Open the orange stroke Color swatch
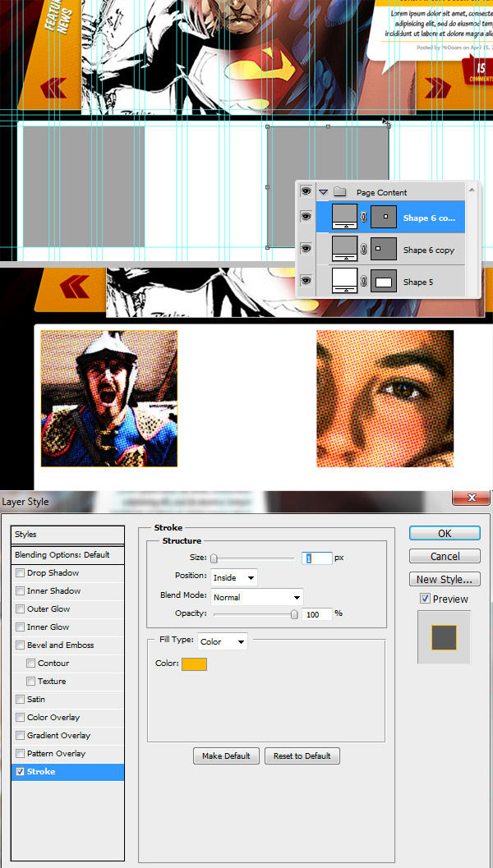Viewport: 493px width, 868px height. [194, 664]
